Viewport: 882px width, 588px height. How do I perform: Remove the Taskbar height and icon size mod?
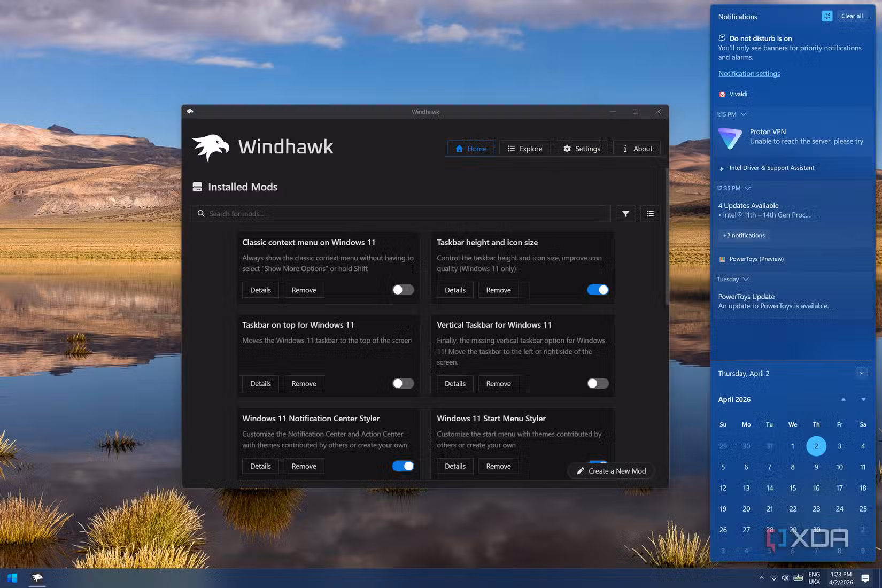click(x=498, y=290)
